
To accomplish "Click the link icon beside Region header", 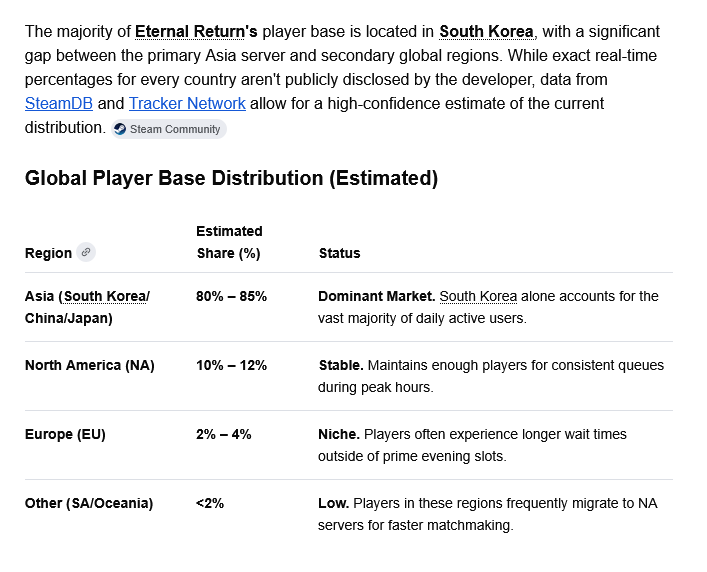I will tap(86, 252).
